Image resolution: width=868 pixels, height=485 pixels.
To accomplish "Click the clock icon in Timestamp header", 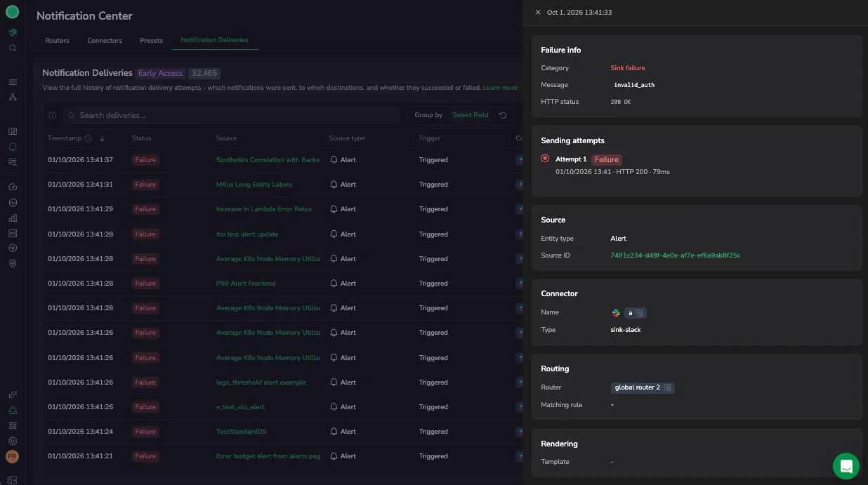I will (88, 138).
